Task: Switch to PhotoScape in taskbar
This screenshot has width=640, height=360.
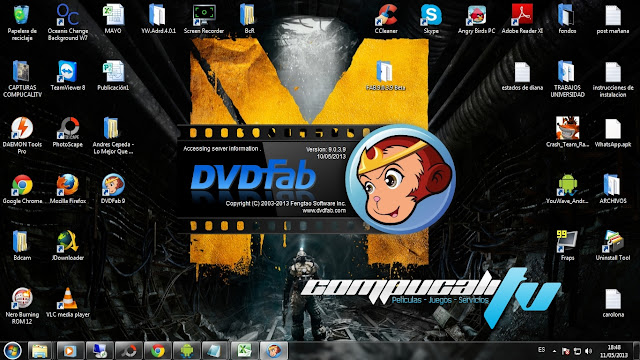Action: 129,351
